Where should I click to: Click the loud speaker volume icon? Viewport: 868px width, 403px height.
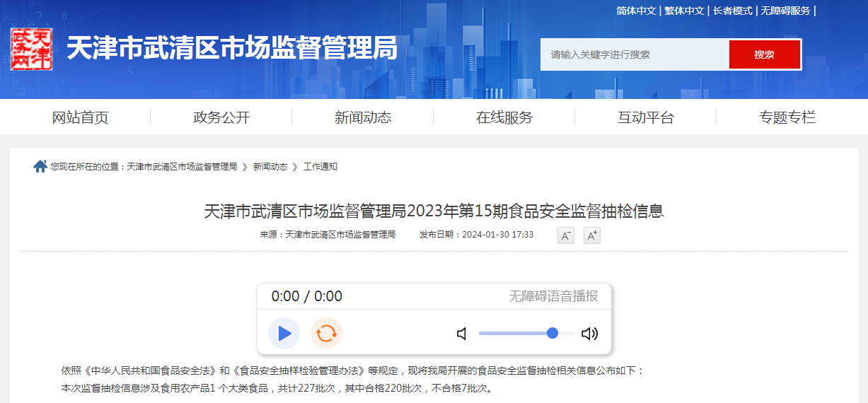(x=589, y=334)
